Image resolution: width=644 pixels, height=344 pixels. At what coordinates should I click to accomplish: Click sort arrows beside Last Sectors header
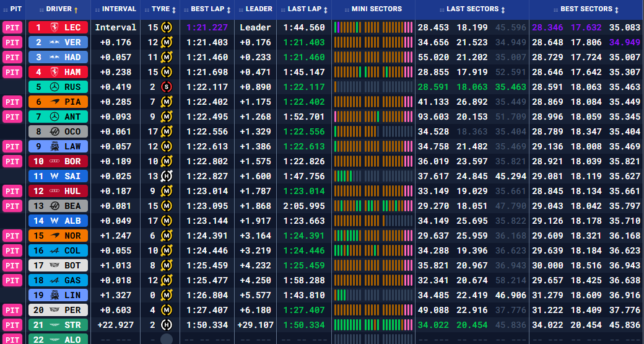[x=502, y=9]
